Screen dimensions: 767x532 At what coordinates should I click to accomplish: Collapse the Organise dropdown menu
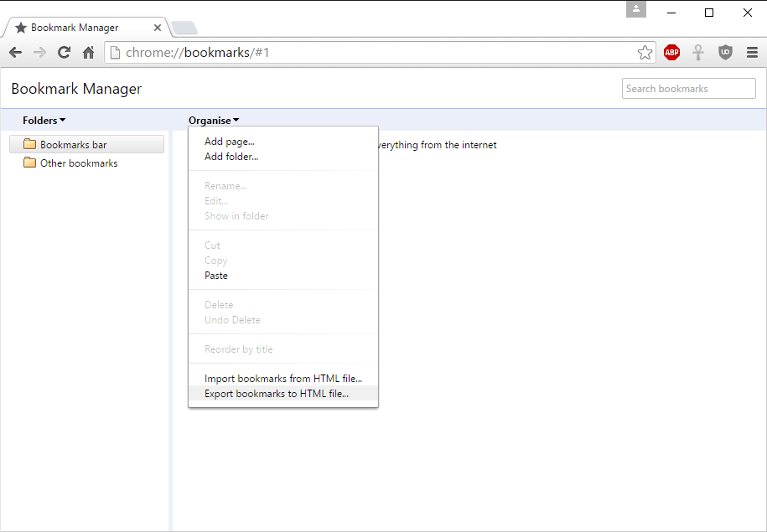pos(214,121)
